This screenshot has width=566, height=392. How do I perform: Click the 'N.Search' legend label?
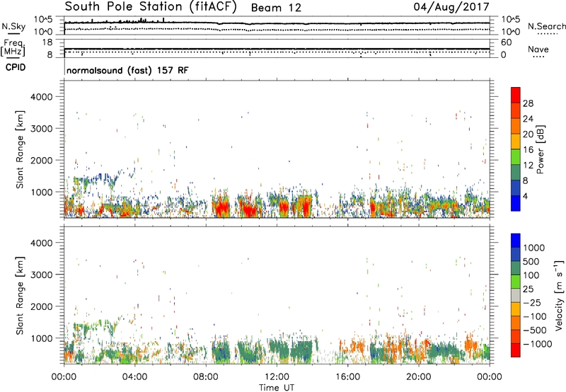pos(546,26)
